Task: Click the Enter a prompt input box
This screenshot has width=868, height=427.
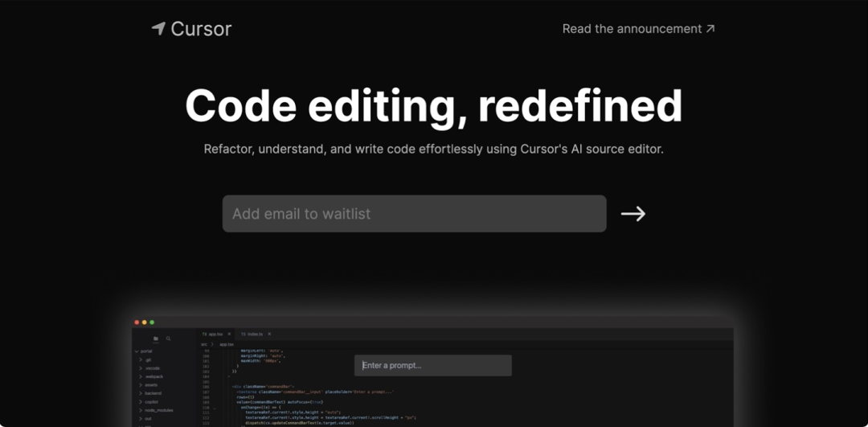Action: point(433,366)
